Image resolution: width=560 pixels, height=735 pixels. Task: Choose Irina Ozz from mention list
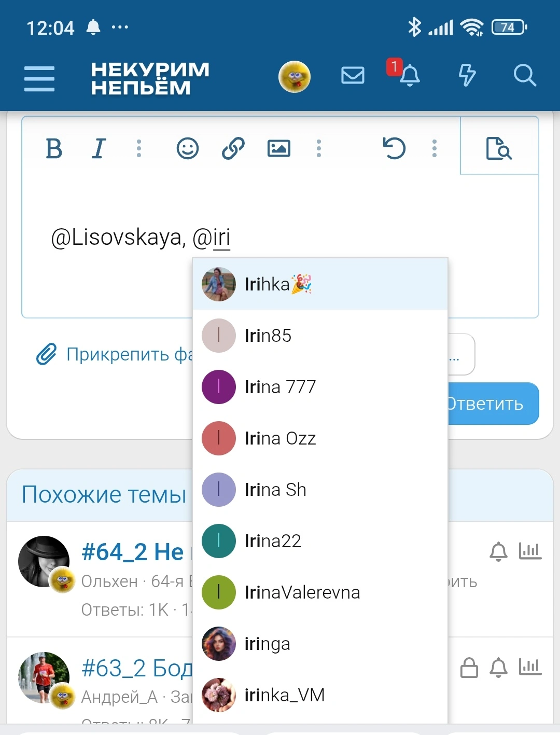(320, 438)
